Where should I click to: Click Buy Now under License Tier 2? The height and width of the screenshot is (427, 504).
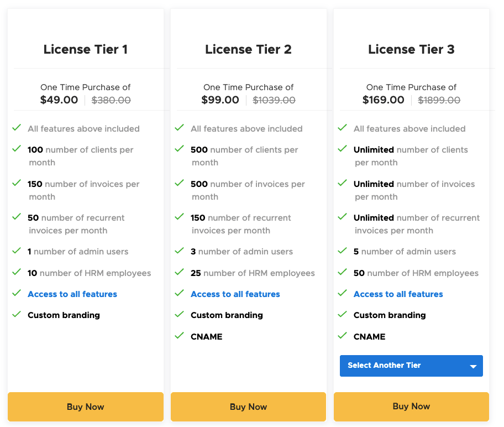point(249,407)
